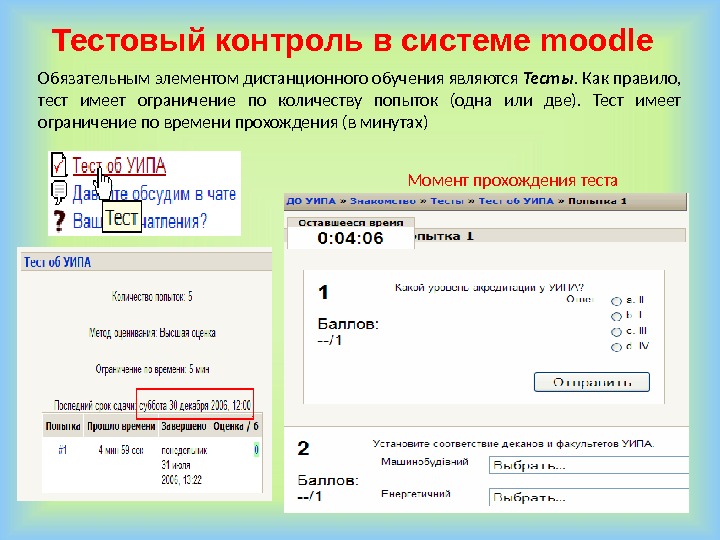
Task: Click 'Оставшееся время' label
Action: click(351, 223)
